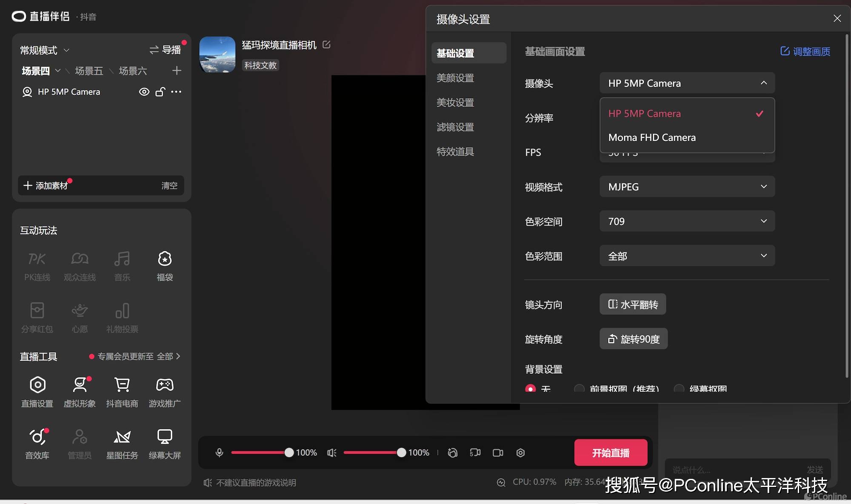The image size is (851, 504).
Task: Open 虚拟形象 virtual avatar tool
Action: [x=80, y=392]
